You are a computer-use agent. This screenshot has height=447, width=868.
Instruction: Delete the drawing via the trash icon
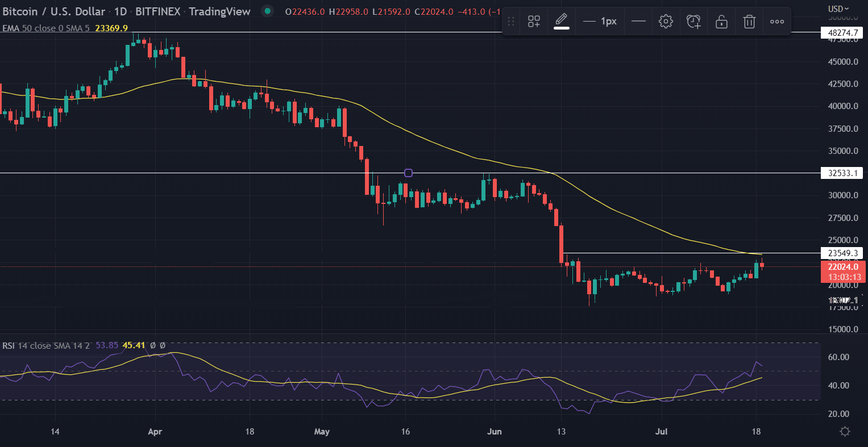(749, 21)
